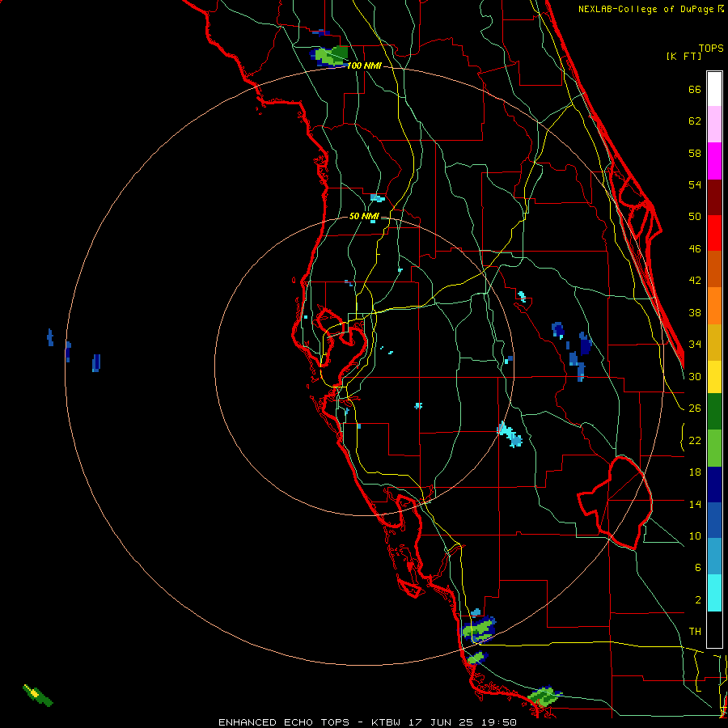This screenshot has height=728, width=728.
Task: Click the 100 NMI range ring label
Action: pos(364,66)
